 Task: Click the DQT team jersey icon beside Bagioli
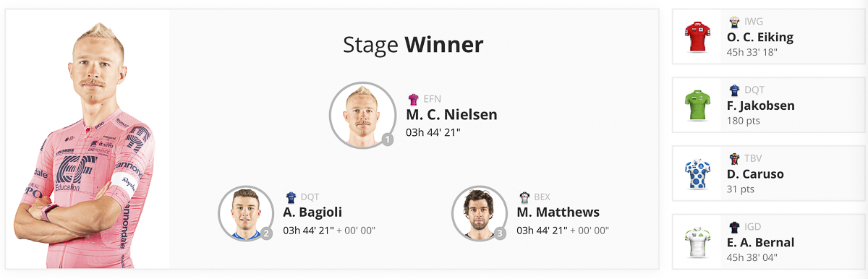click(291, 197)
